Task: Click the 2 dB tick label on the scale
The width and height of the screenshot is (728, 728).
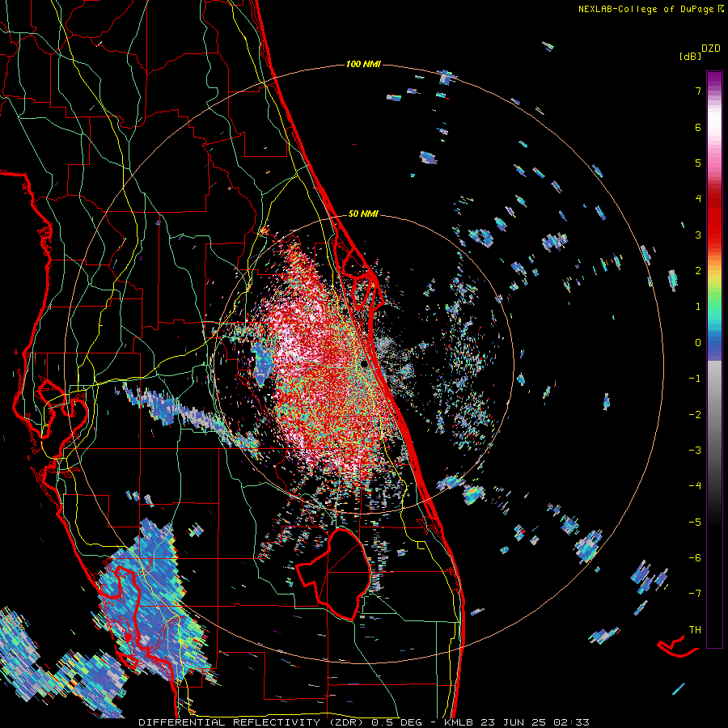Action: pyautogui.click(x=698, y=271)
